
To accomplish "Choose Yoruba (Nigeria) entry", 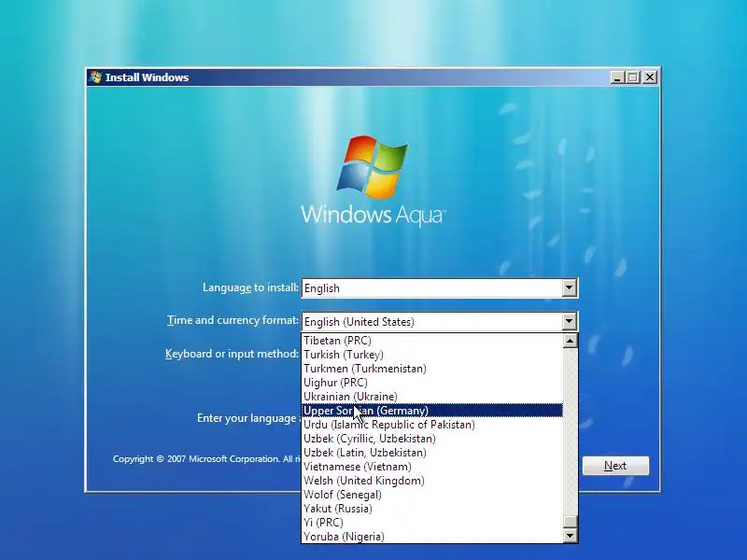I will tap(432, 537).
